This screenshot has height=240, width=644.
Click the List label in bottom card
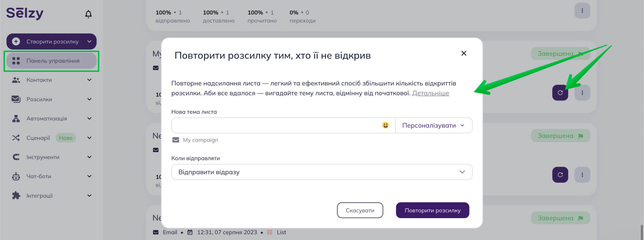281,232
